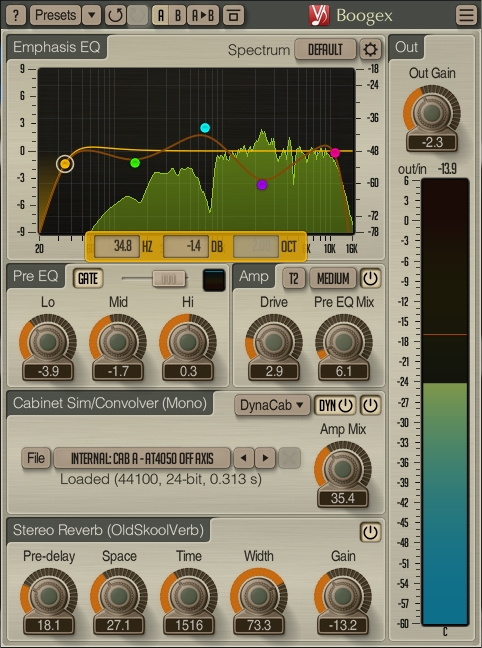Viewport: 482px width, 648px height.
Task: Edit the Lo value -3.9
Action: point(48,372)
